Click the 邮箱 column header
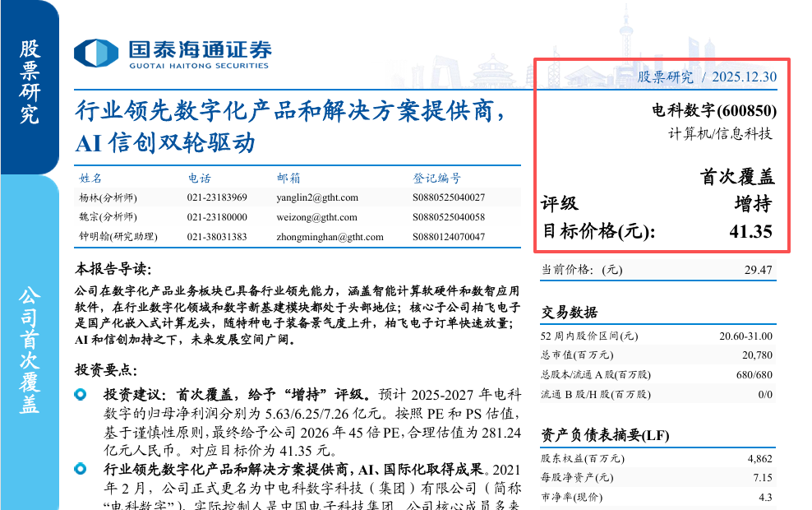The width and height of the screenshot is (812, 510). (288, 178)
